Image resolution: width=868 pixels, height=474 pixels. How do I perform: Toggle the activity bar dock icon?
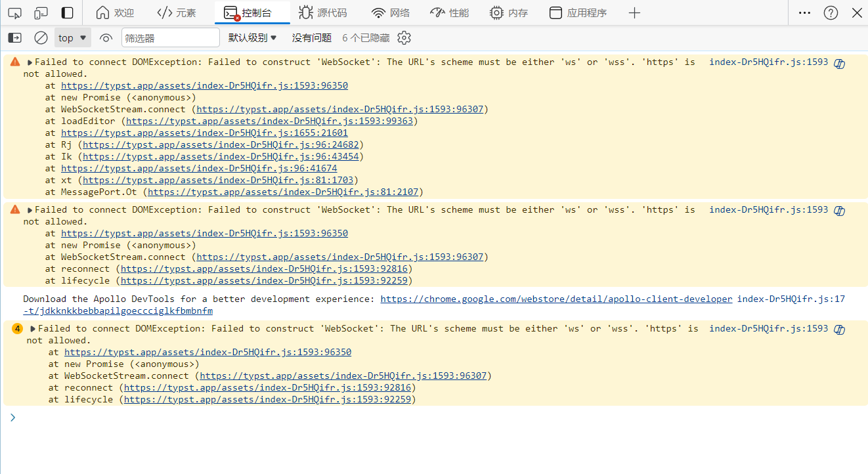tap(67, 12)
